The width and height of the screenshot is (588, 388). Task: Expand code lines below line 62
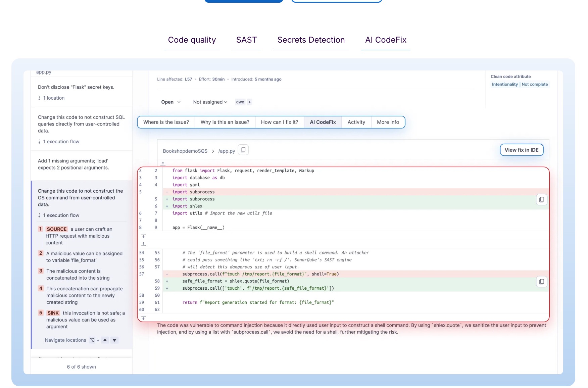pos(143,318)
